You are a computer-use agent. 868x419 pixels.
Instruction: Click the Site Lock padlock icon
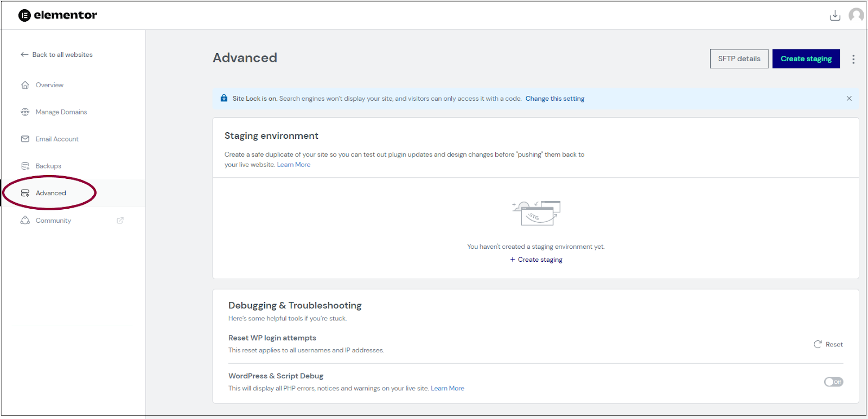pyautogui.click(x=224, y=98)
